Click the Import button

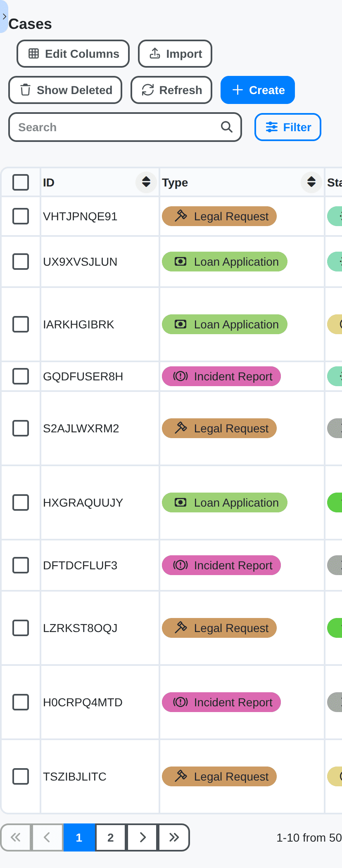coord(175,54)
